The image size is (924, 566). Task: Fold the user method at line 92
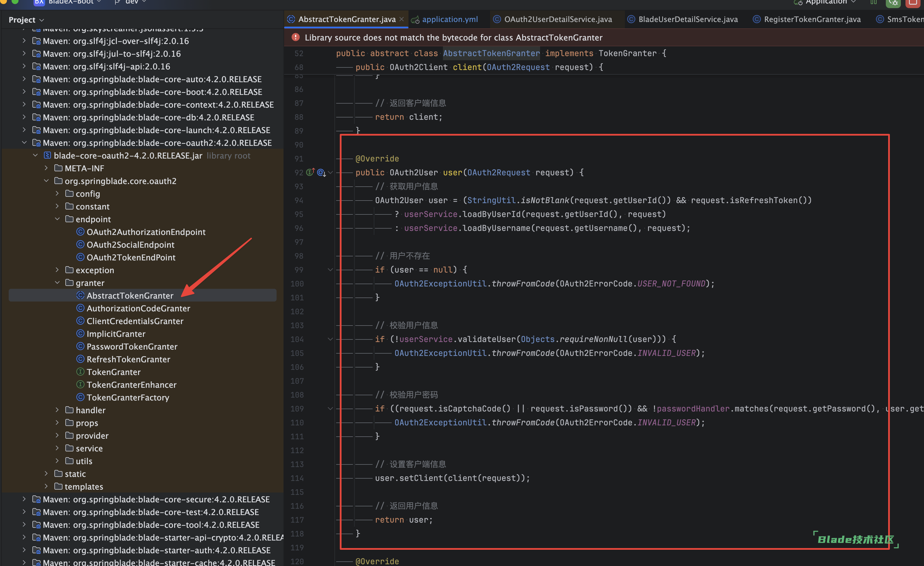click(330, 172)
